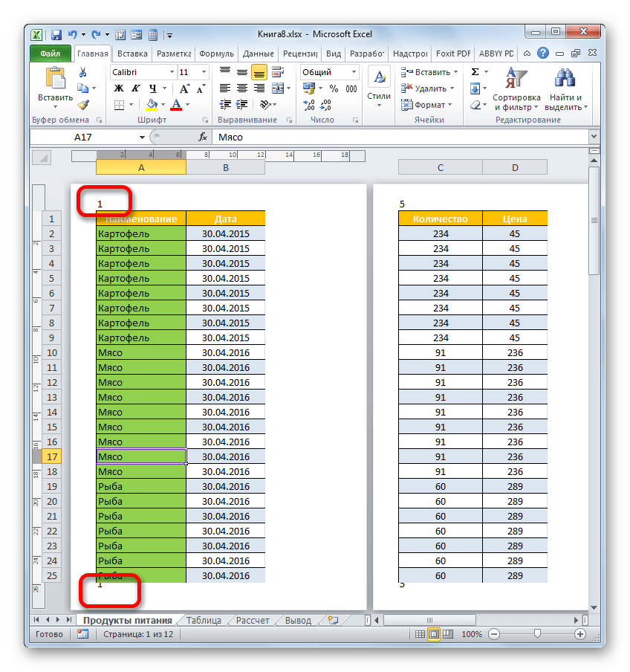Align text to the middle vertically
Image resolution: width=630 pixels, height=672 pixels.
click(x=242, y=72)
